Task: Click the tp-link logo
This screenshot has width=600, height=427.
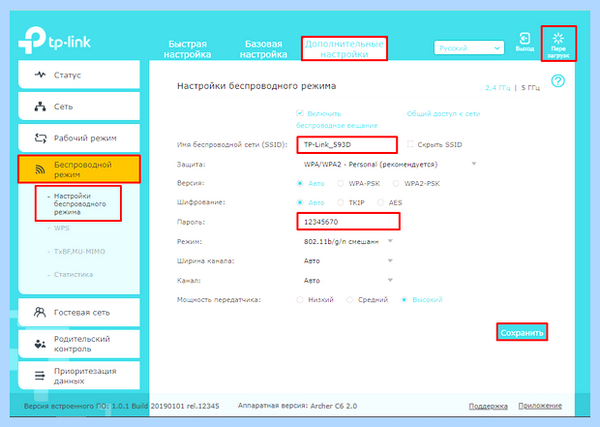Action: [54, 40]
